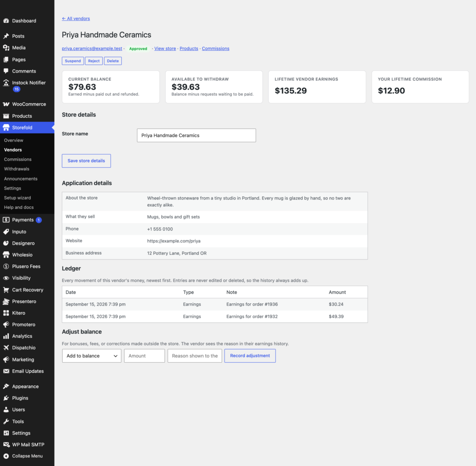The height and width of the screenshot is (466, 476).
Task: Open Announcements submenu item
Action: (20, 179)
